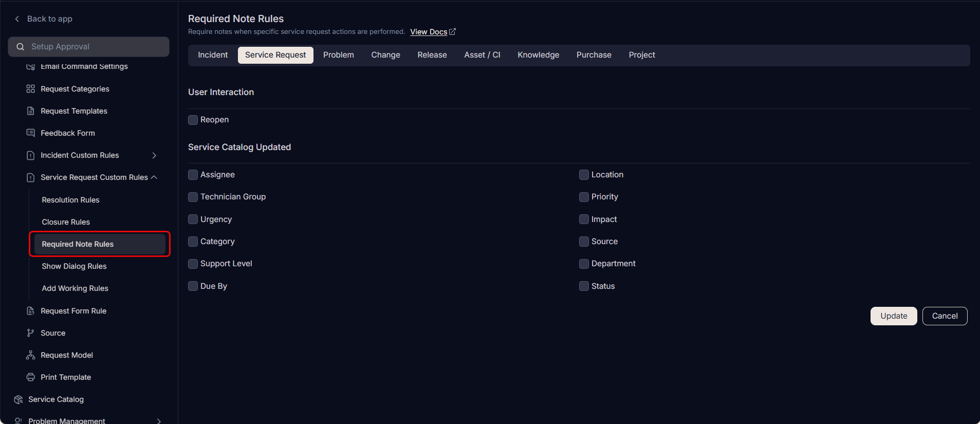Click the Feedback Form icon

[x=31, y=133]
